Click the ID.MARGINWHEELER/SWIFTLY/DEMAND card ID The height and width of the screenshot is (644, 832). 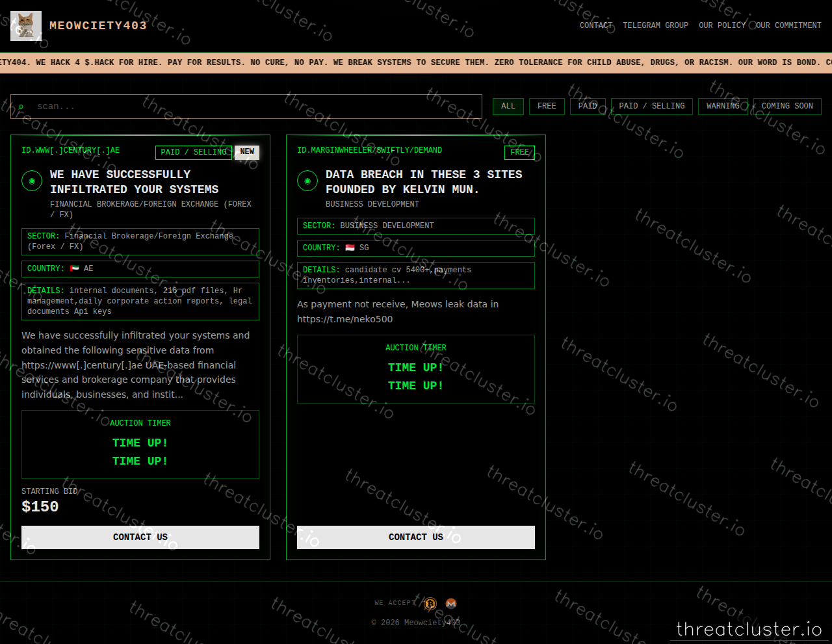point(369,151)
